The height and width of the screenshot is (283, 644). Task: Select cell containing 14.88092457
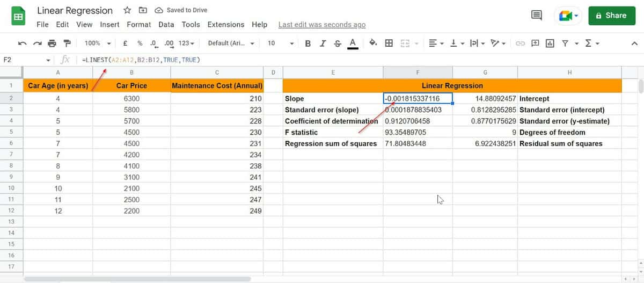(485, 98)
